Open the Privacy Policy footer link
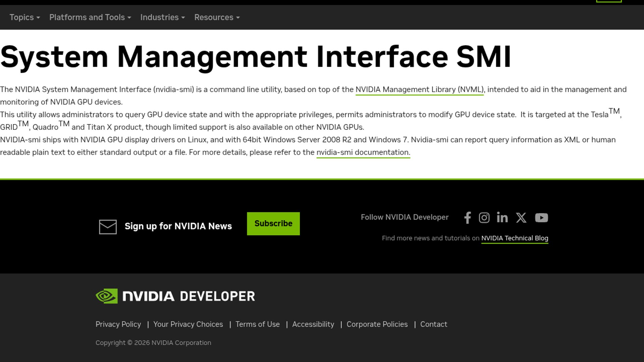The image size is (644, 362). point(118,324)
